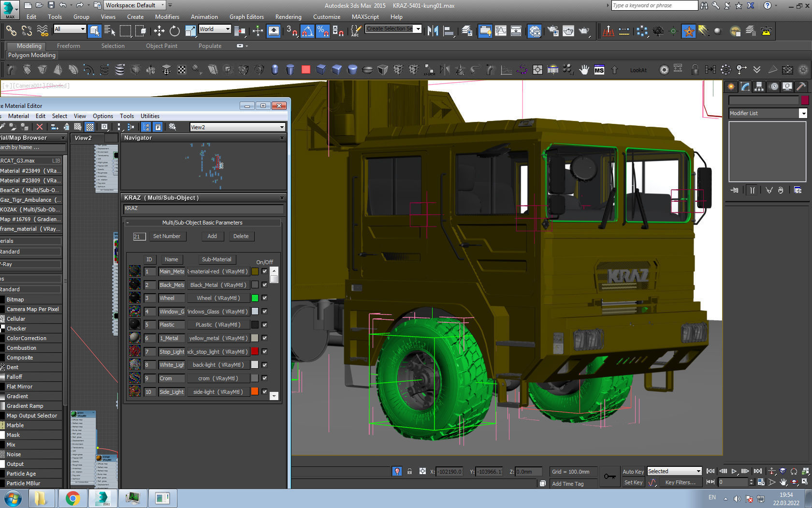Uncheck On/Off for 1_Metal sub-material
Screen dimensions: 812x508
[264, 338]
